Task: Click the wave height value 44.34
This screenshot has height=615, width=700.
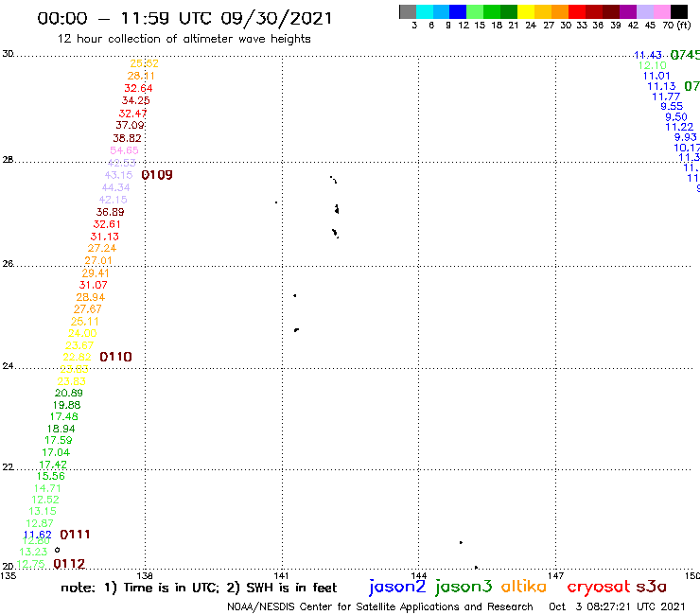Action: pos(116,187)
